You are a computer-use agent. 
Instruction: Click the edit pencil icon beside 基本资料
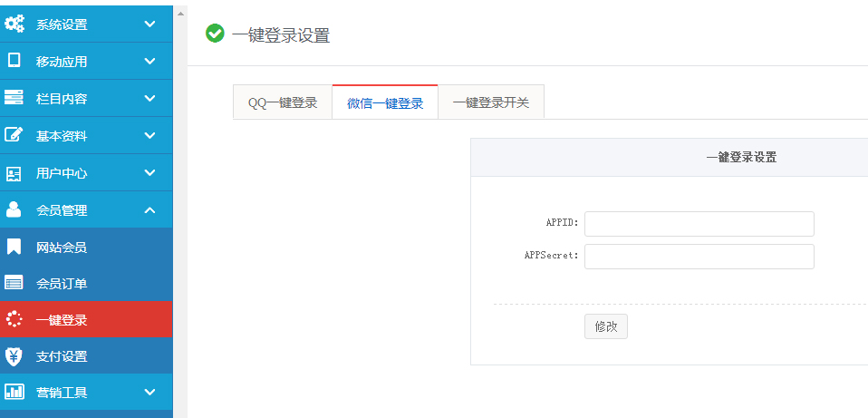14,135
